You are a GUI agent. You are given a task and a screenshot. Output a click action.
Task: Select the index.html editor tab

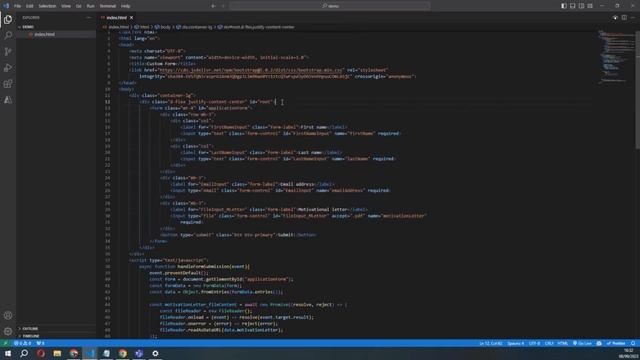pos(117,18)
